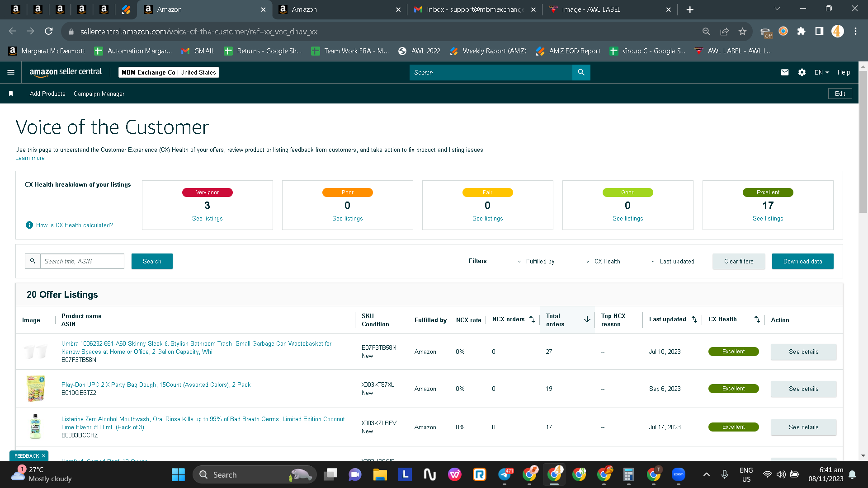The width and height of the screenshot is (868, 488).
Task: See listings under Poor
Action: [348, 218]
